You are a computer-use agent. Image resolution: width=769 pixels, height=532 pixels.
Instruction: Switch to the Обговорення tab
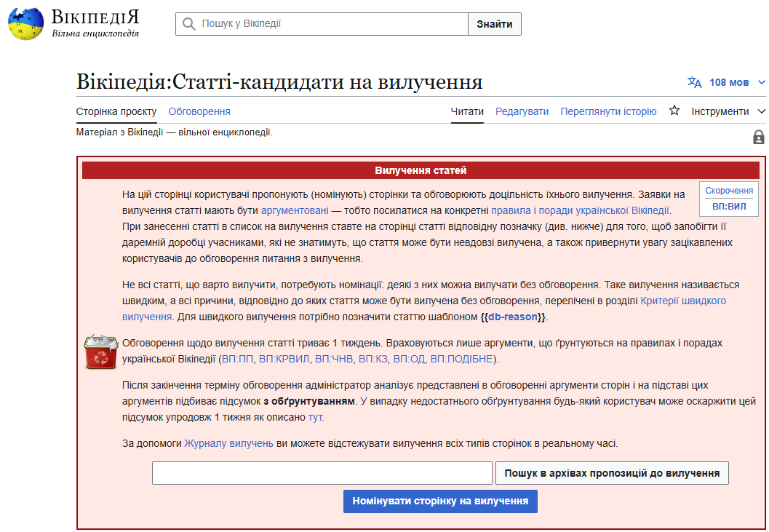click(x=199, y=111)
